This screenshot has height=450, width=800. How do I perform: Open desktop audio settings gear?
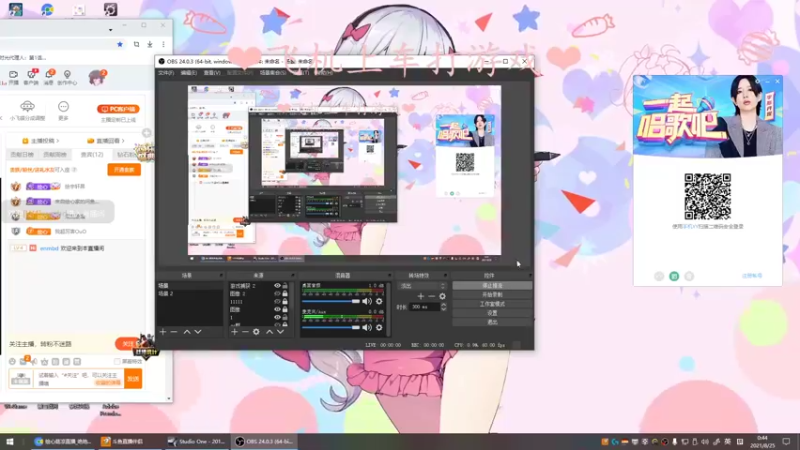point(379,302)
